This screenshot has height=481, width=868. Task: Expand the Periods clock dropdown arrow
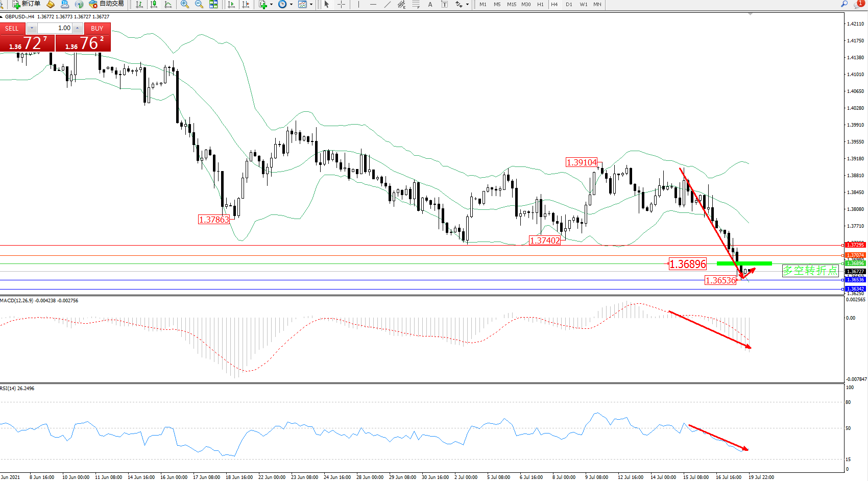[x=291, y=4]
